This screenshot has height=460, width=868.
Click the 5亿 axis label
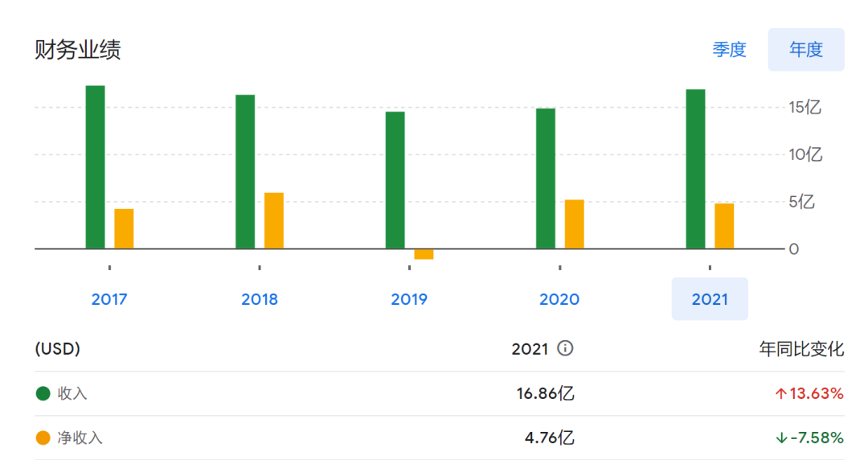(801, 202)
